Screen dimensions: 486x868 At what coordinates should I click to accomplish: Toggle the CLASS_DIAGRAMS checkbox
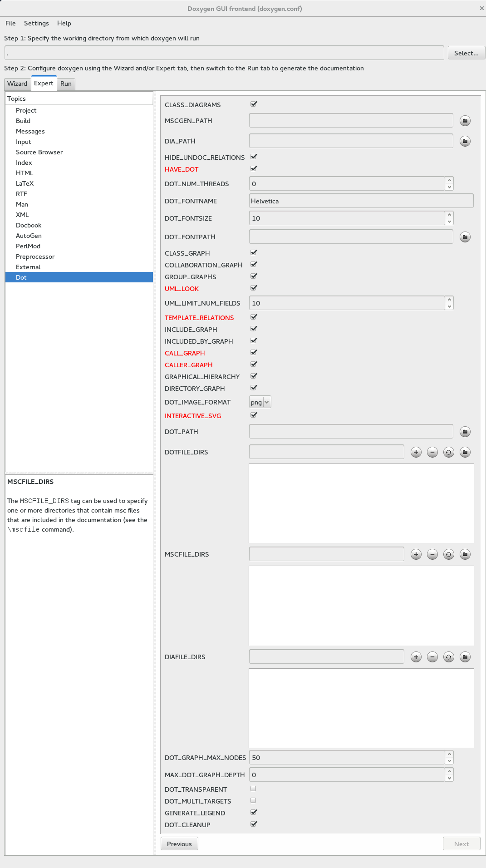[x=254, y=104]
